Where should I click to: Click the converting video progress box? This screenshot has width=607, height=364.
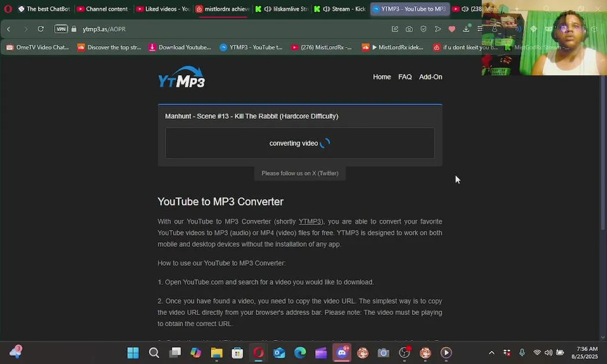[300, 143]
